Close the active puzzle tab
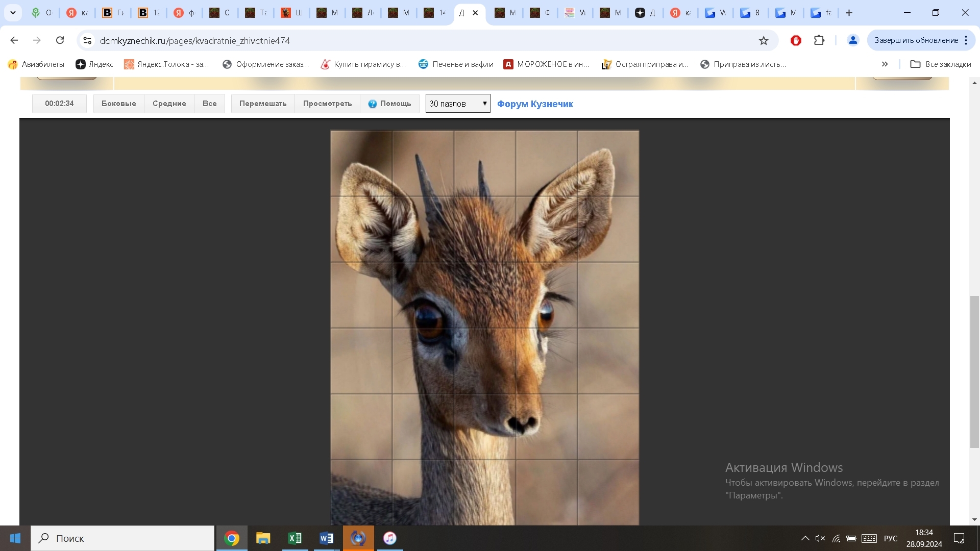The height and width of the screenshot is (551, 980). point(475,13)
